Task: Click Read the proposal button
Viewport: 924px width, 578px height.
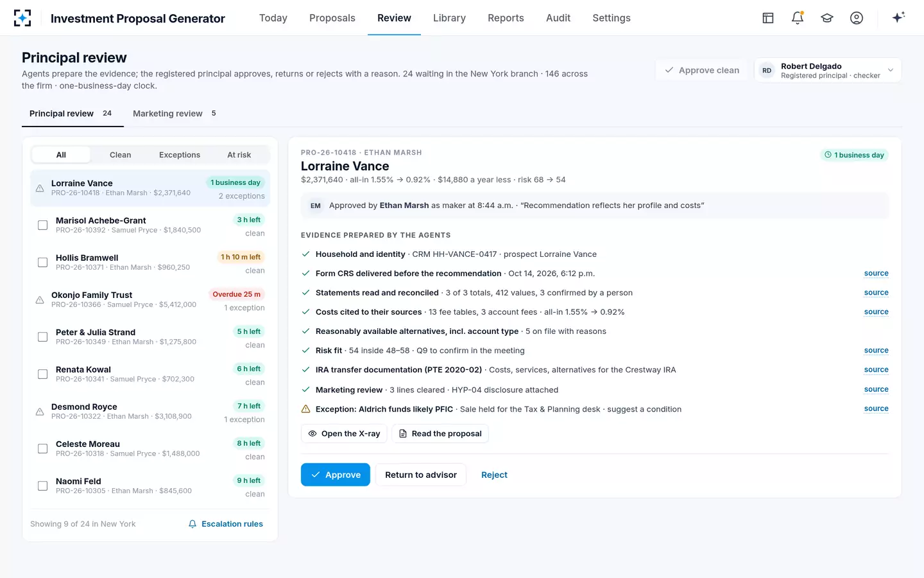Action: [x=440, y=433]
